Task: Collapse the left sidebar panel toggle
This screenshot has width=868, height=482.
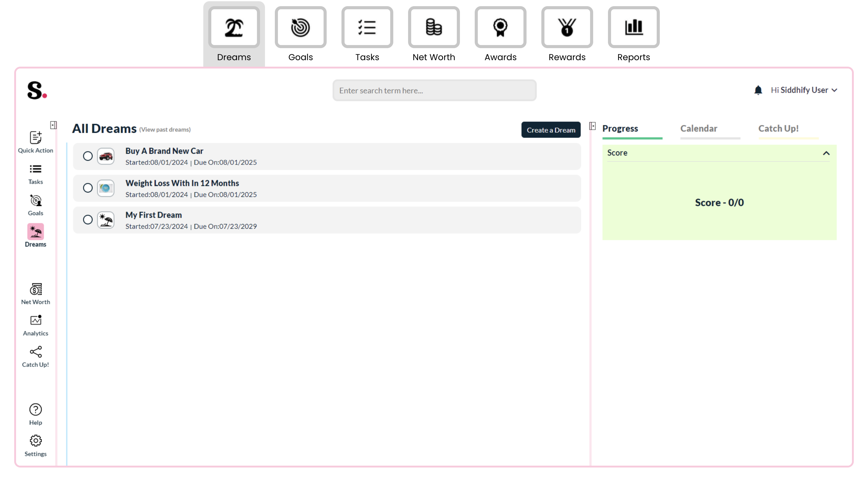Action: click(53, 125)
